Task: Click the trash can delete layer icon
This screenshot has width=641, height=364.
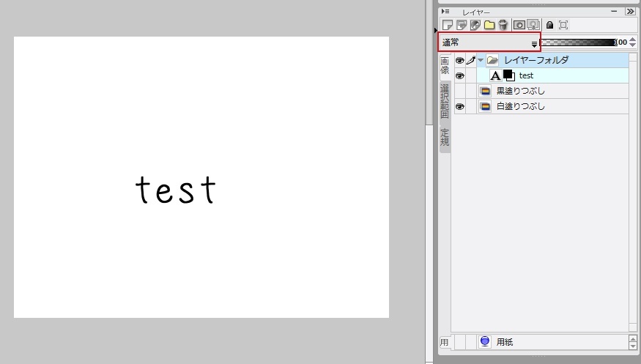Action: tap(503, 25)
